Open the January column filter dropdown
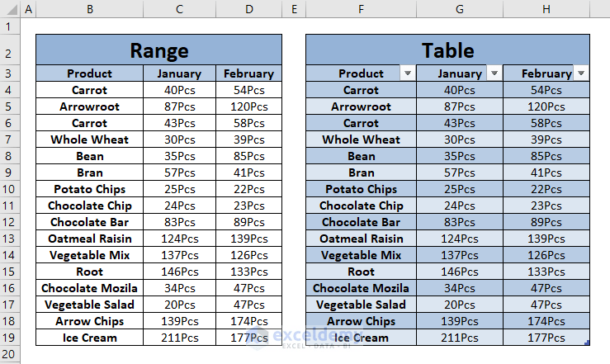Screen dimensions: 610x364 (494, 73)
